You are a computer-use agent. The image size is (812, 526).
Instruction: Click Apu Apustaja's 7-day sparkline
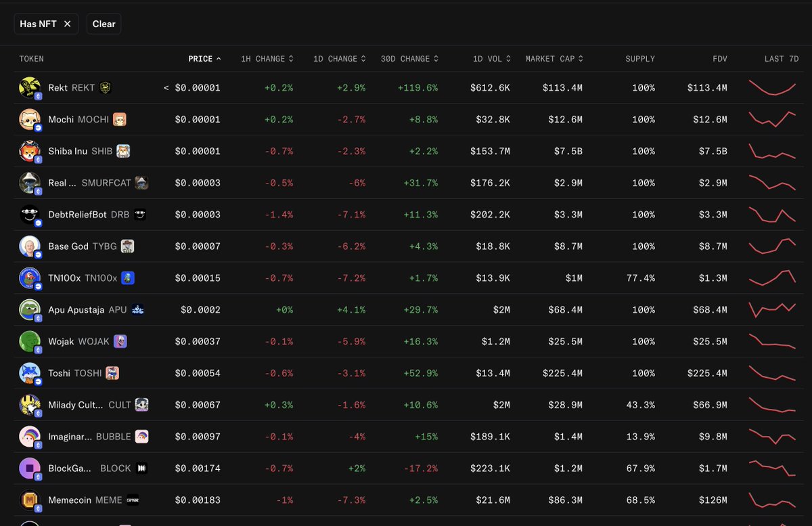(x=772, y=310)
